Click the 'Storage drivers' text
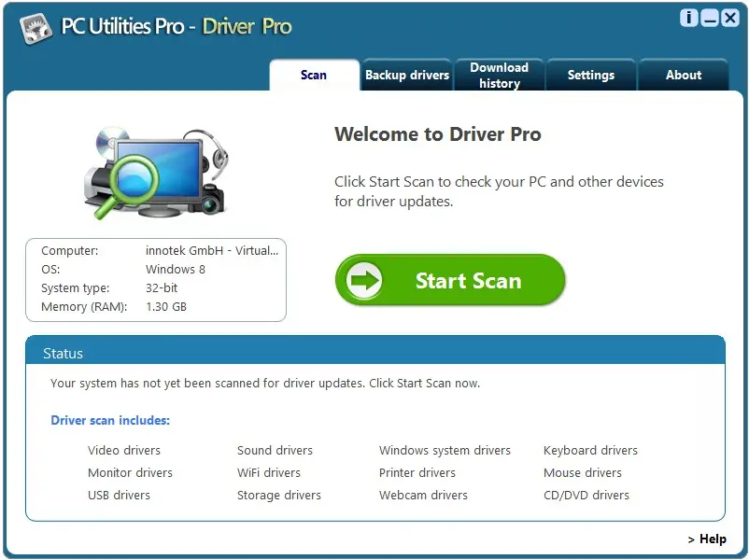This screenshot has width=749, height=560. point(279,495)
